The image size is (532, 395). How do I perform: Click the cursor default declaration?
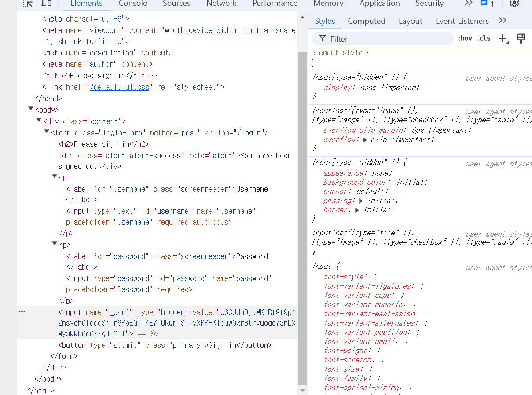click(356, 192)
